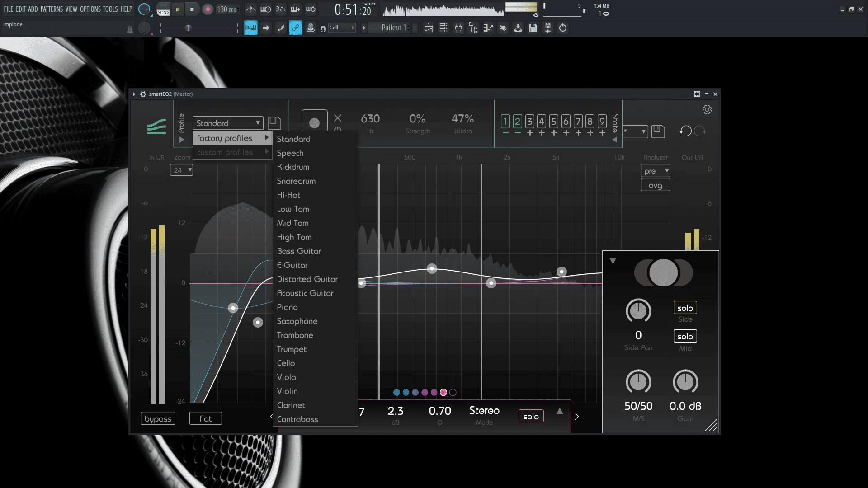Toggle solo for the selected band
The width and height of the screenshot is (868, 488).
coord(531,416)
